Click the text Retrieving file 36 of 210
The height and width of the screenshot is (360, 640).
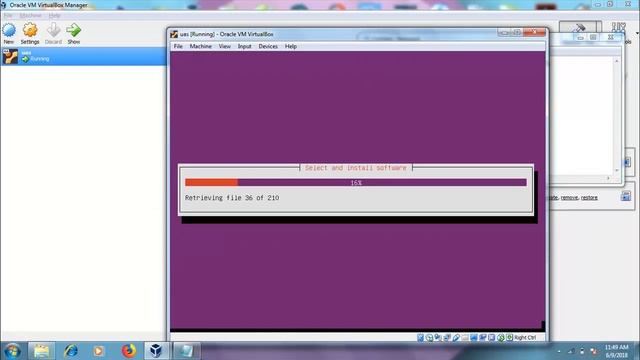[x=232, y=198]
